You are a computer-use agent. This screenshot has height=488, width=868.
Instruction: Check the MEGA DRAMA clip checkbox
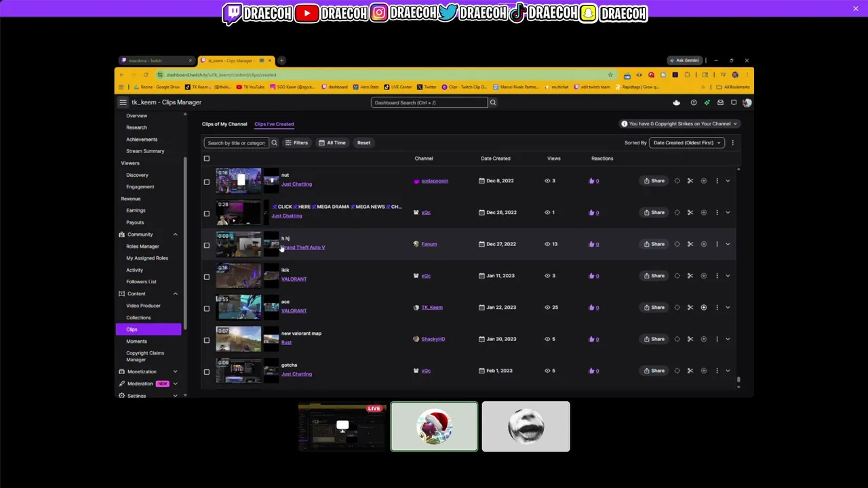point(207,213)
